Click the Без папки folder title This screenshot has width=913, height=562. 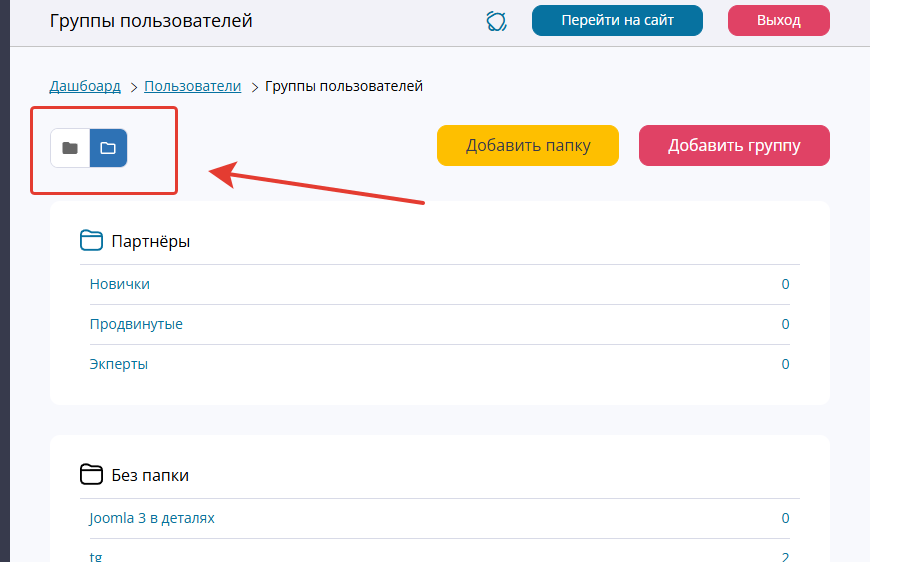pyautogui.click(x=150, y=475)
